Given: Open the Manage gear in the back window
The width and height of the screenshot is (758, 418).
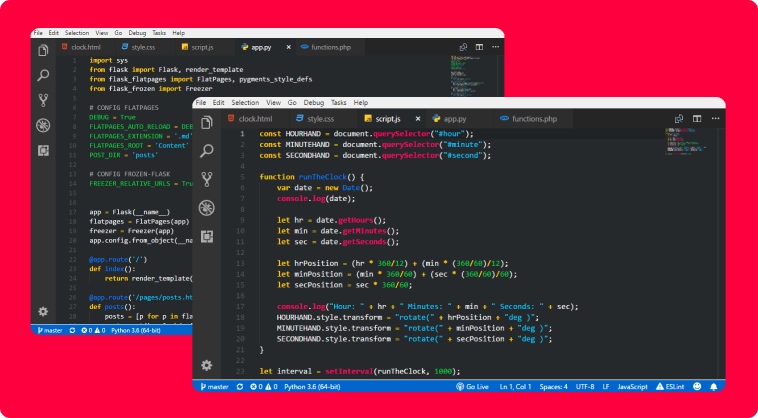Looking at the screenshot, I should point(43,311).
